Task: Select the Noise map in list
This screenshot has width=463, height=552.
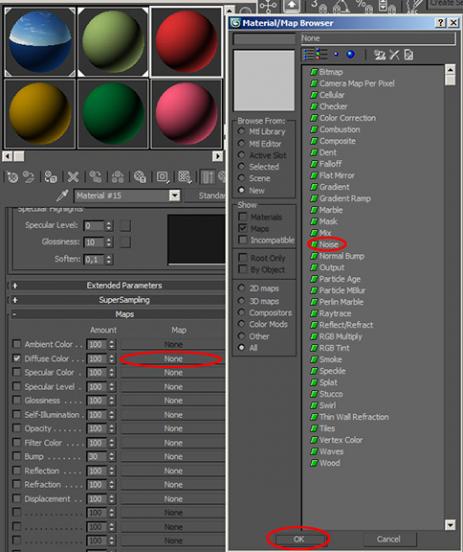Action: click(329, 244)
